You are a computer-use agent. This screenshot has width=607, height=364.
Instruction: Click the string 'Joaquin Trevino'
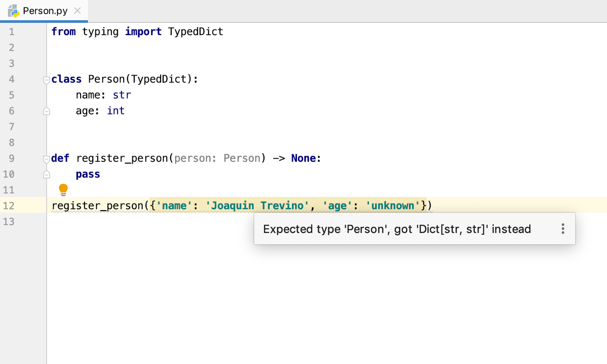pos(257,206)
